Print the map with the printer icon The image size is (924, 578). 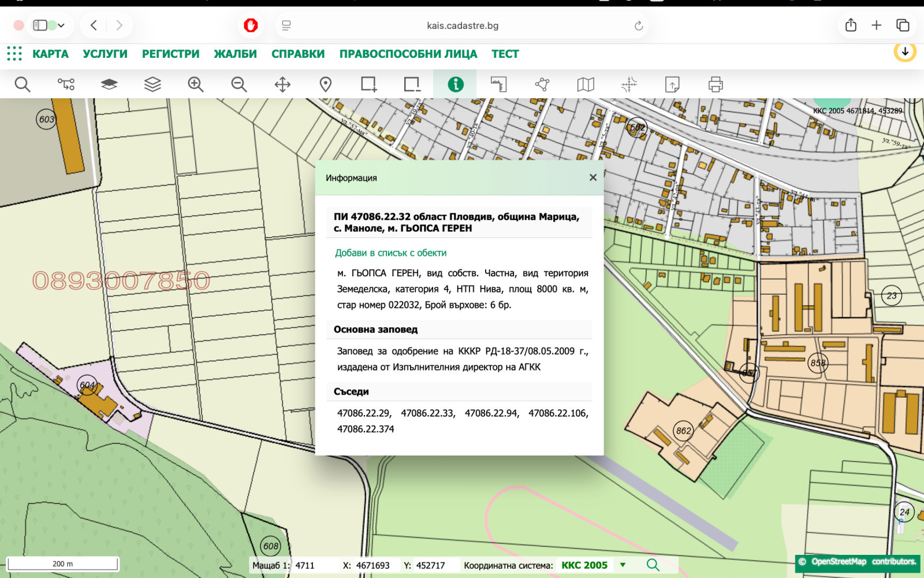716,84
